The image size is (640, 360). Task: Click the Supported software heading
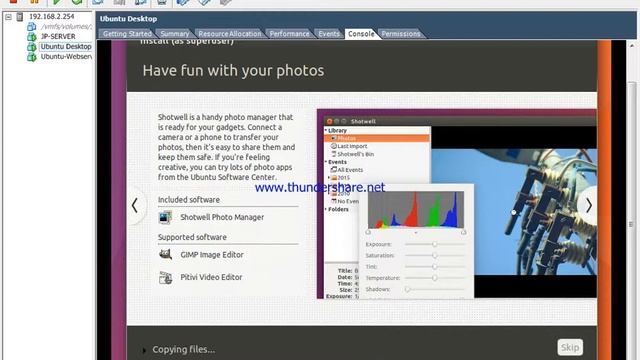tap(192, 237)
